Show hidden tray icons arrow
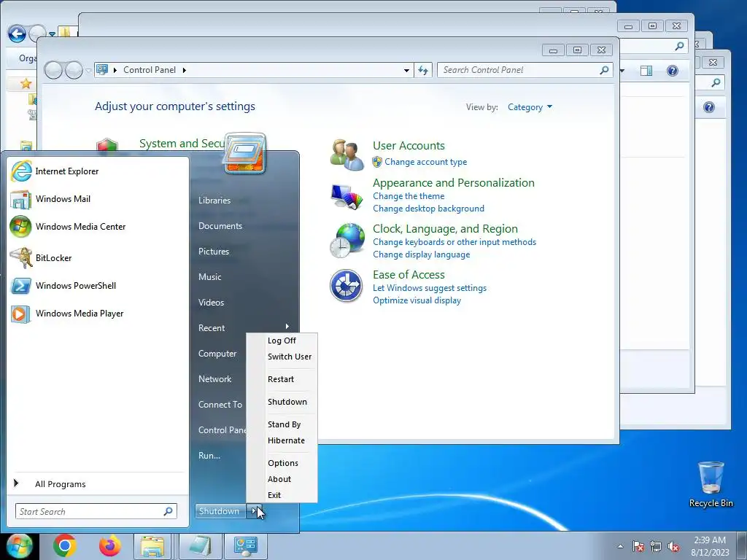The width and height of the screenshot is (747, 560). (620, 546)
